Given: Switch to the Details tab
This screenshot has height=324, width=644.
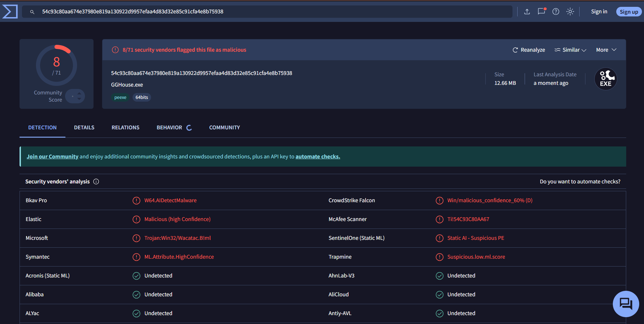Looking at the screenshot, I should [x=84, y=127].
